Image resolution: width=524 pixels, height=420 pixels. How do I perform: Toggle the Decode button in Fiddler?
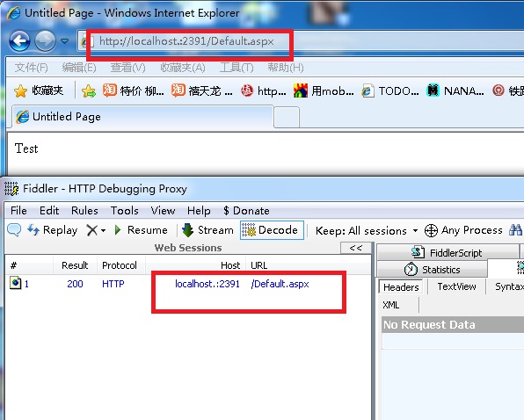pyautogui.click(x=272, y=230)
